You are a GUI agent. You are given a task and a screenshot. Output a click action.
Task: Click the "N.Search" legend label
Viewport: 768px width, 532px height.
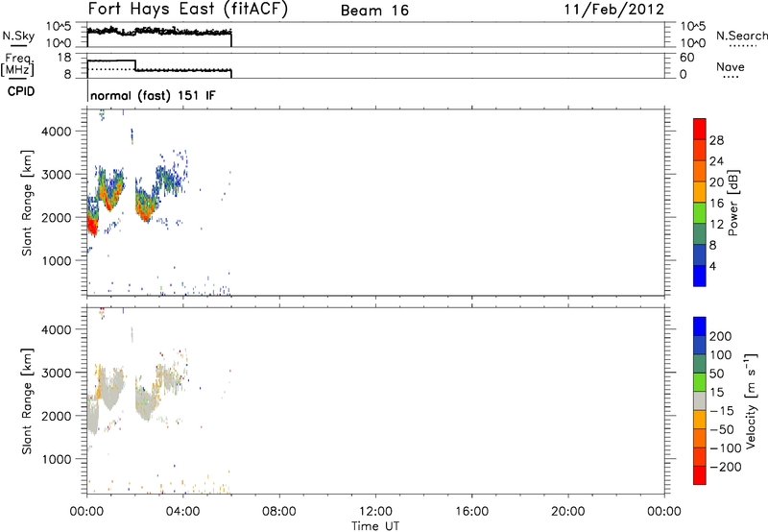click(x=741, y=36)
